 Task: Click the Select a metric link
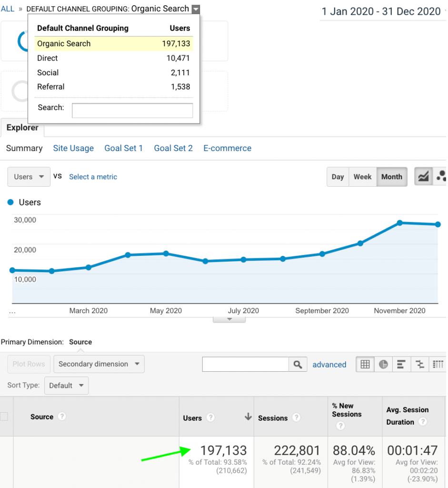pos(93,177)
